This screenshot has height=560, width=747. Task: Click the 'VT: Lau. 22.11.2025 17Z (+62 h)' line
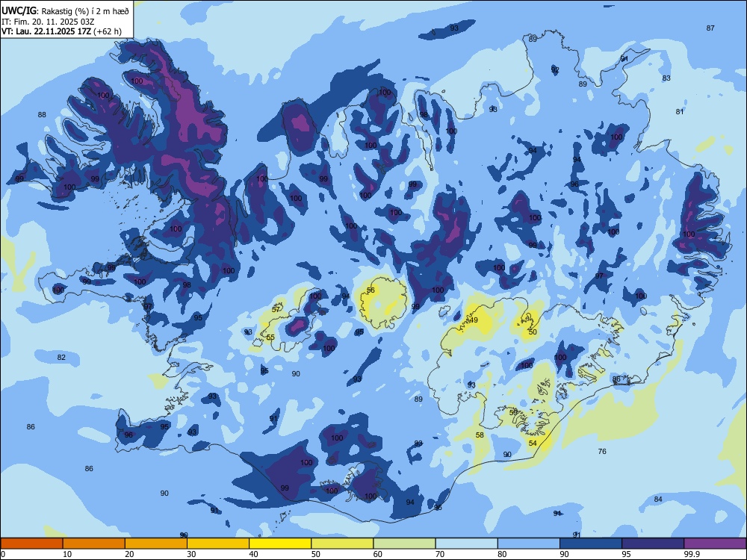61,32
